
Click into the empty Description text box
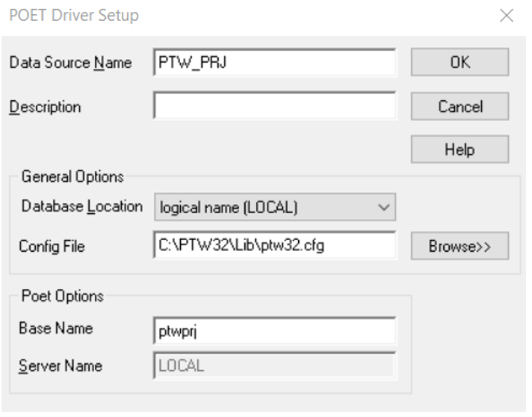tap(274, 106)
